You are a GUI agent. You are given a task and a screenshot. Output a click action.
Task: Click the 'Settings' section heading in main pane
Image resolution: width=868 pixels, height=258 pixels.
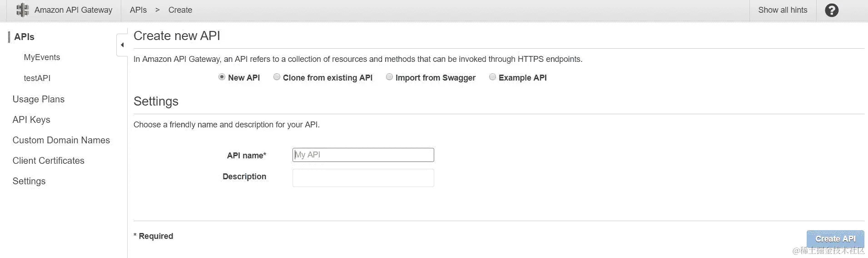coord(156,101)
